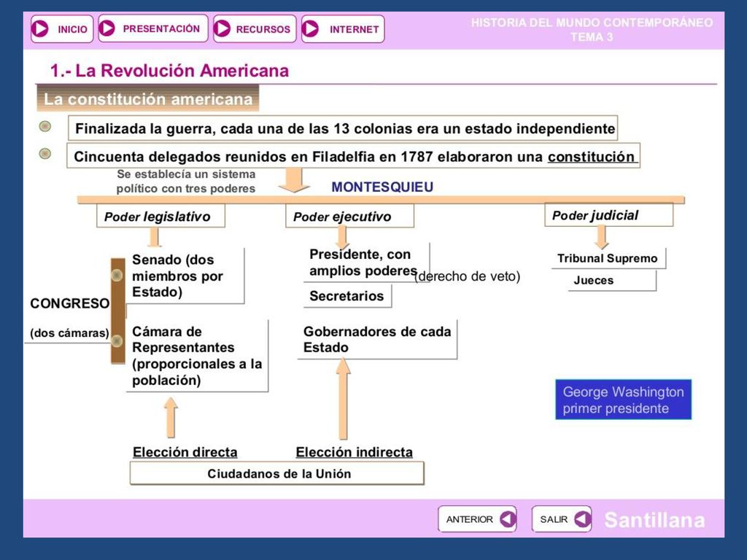This screenshot has height=560, width=747.
Task: Click bullet beside 'Finalizada la guerra'
Action: pos(44,126)
